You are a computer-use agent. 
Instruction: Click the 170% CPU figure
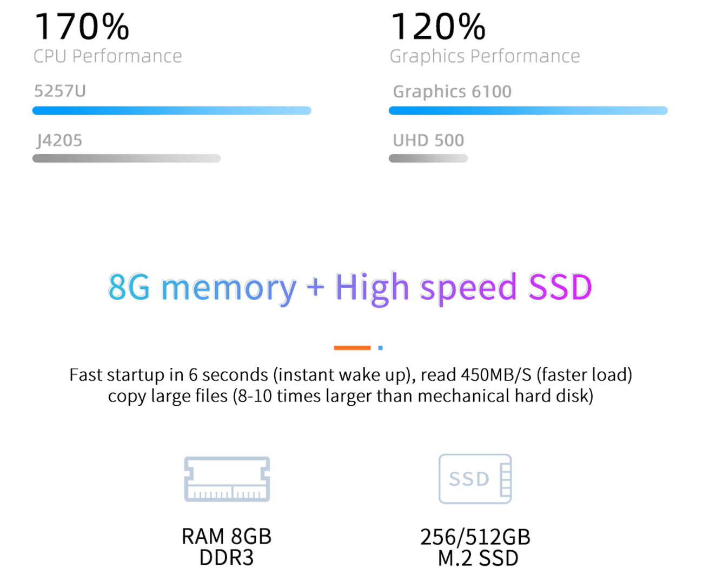pos(82,27)
